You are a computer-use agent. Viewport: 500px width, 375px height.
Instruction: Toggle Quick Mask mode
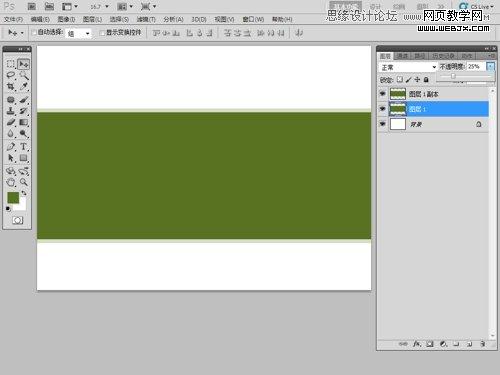pyautogui.click(x=17, y=220)
